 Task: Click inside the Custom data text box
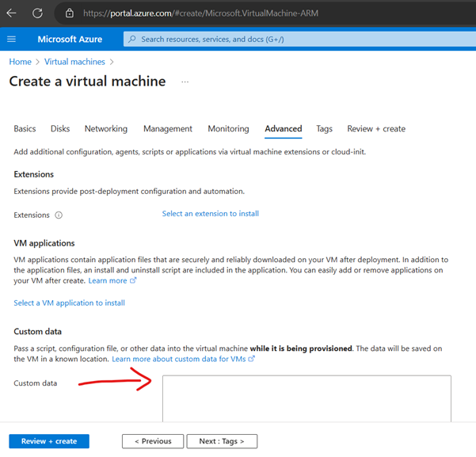click(307, 398)
